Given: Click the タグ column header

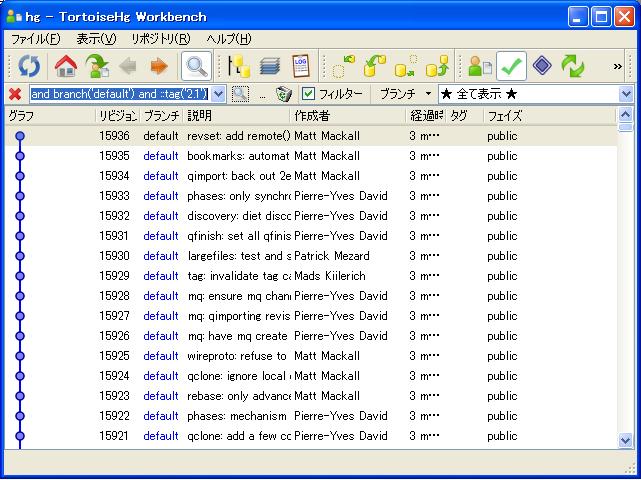Looking at the screenshot, I should tap(464, 116).
